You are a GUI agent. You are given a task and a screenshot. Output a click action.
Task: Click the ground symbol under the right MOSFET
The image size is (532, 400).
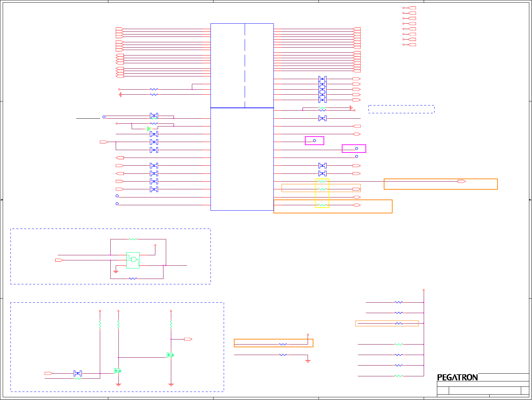coord(171,384)
